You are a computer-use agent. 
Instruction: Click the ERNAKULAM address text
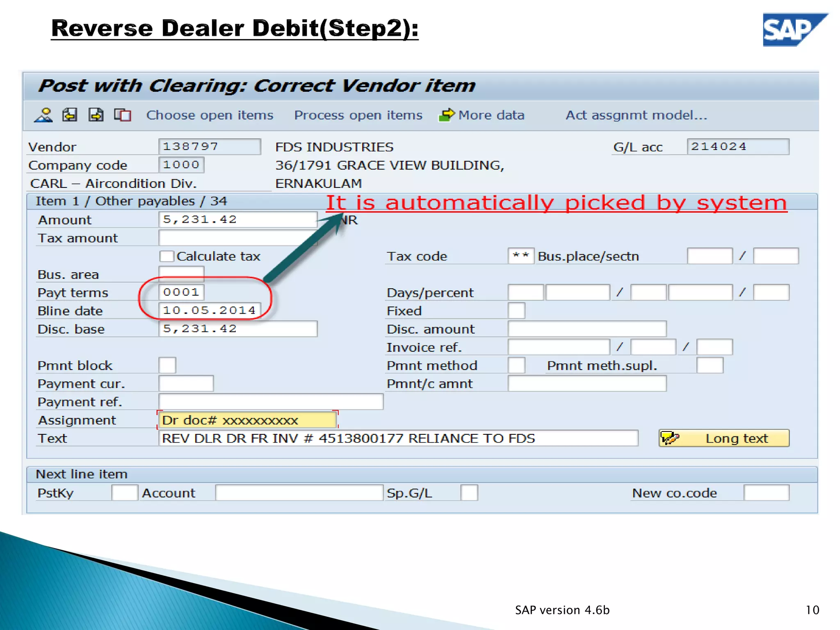[x=319, y=183]
